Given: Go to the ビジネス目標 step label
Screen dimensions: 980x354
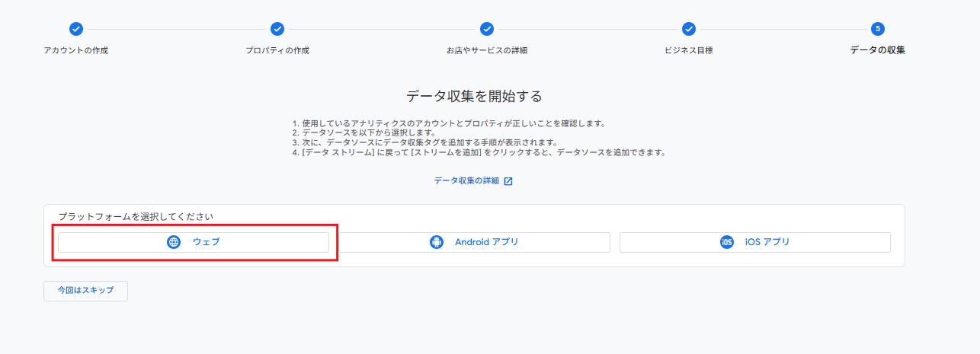Looking at the screenshot, I should [689, 51].
